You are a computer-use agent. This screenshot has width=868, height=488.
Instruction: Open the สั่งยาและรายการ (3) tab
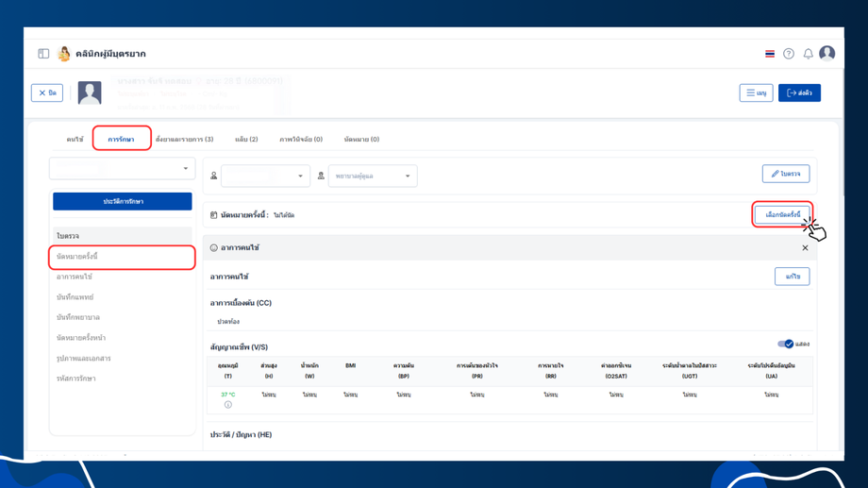click(184, 139)
